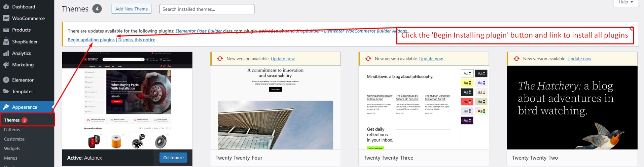Click update icon on Twenty Twenty-Two card

click(517, 59)
